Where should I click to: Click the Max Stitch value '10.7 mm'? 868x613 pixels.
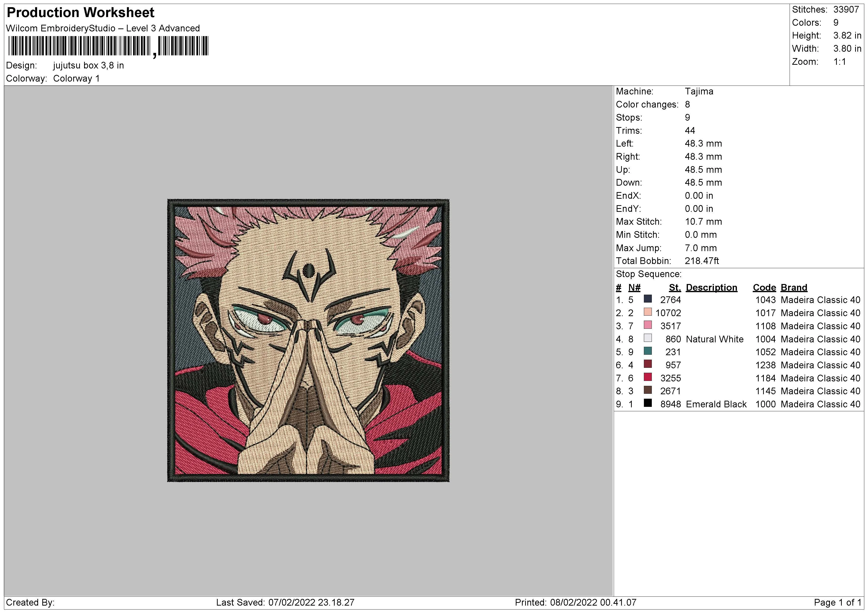coord(703,222)
